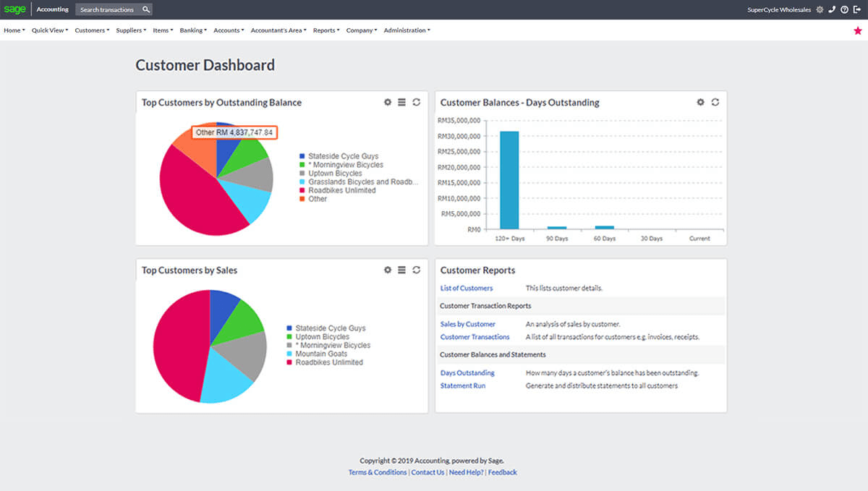Click the Statement Run link
This screenshot has width=868, height=491.
pos(462,385)
